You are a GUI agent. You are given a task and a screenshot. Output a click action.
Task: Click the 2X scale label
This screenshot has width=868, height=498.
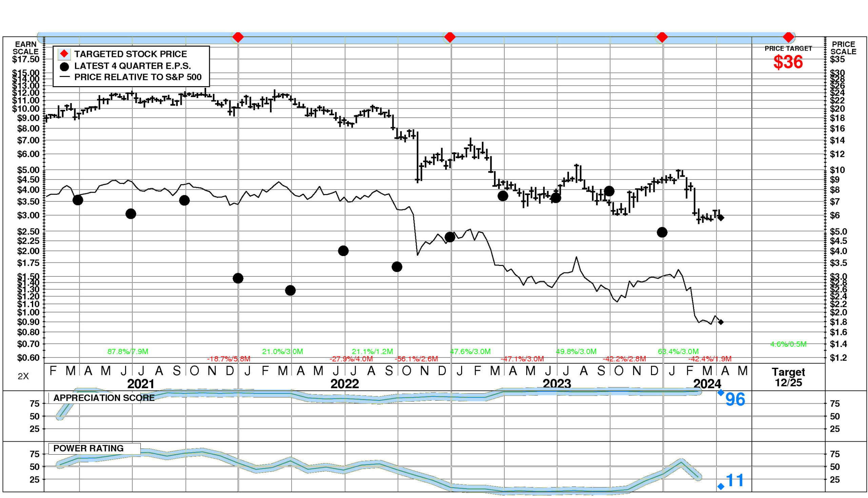point(23,376)
